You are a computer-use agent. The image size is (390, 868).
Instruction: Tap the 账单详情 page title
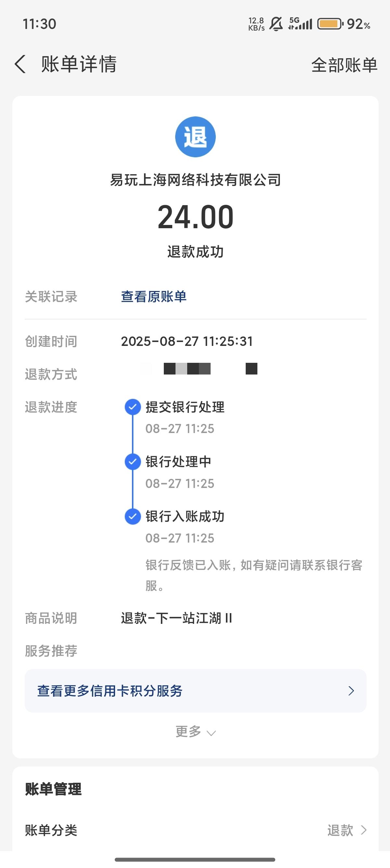coord(79,64)
